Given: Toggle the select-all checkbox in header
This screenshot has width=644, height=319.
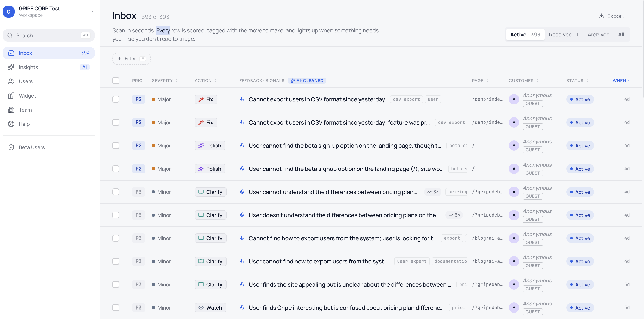Looking at the screenshot, I should click(x=116, y=80).
